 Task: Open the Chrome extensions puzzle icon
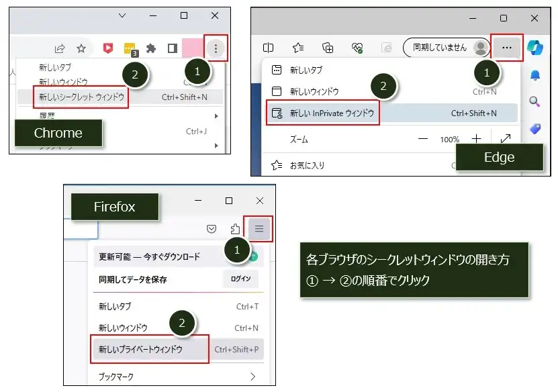(151, 48)
